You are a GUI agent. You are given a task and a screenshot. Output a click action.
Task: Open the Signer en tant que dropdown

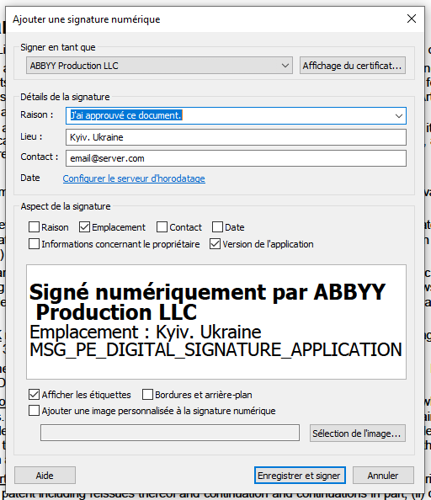point(159,65)
